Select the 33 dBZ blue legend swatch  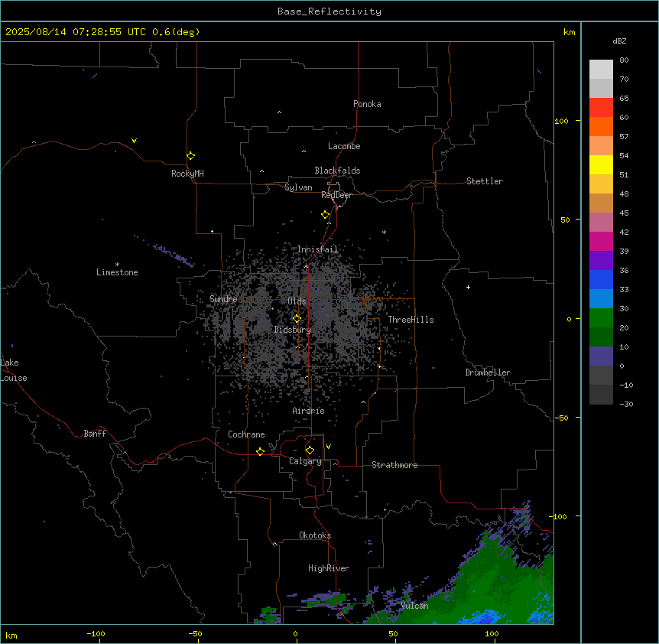(601, 279)
